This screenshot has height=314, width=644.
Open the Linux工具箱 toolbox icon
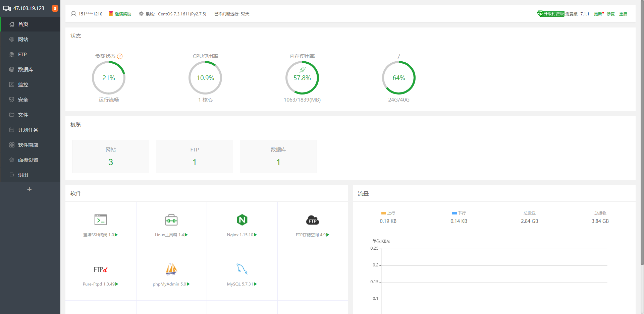tap(171, 220)
